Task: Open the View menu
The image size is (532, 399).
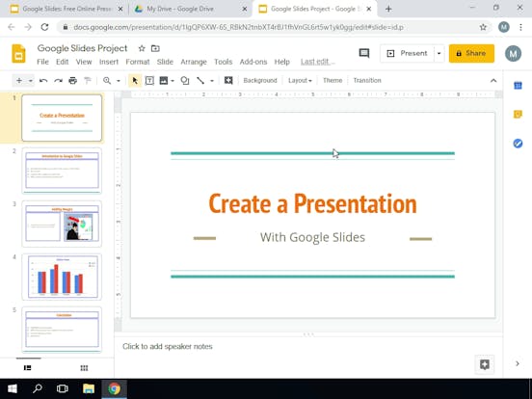Action: [84, 62]
